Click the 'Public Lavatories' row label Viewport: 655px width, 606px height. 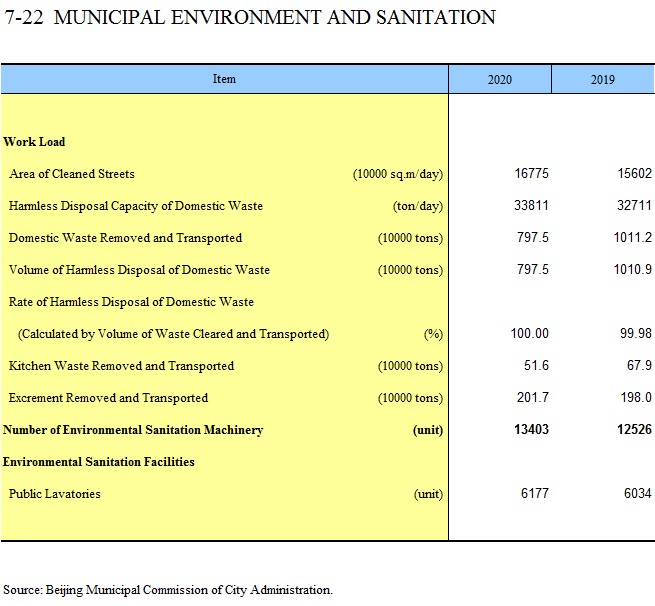point(54,494)
